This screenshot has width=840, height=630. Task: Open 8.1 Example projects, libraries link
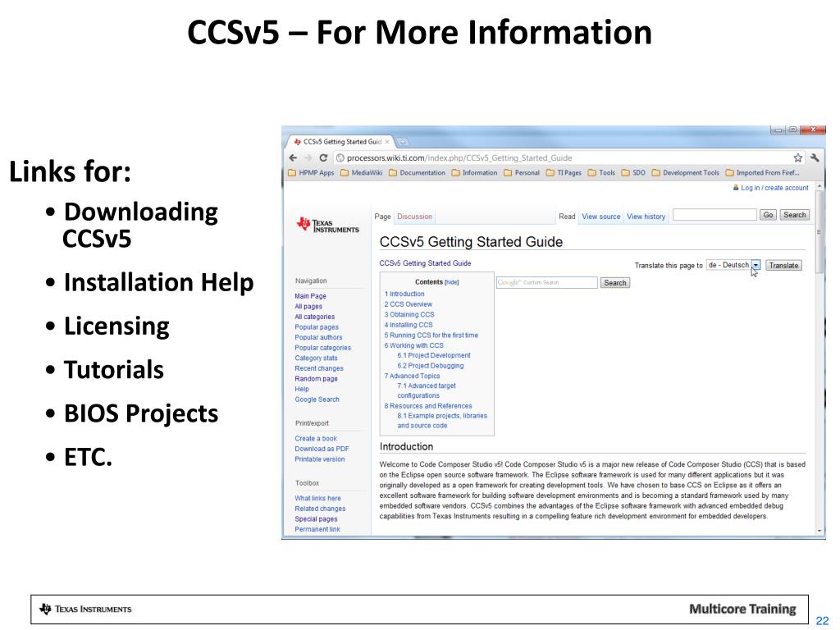coord(442,421)
